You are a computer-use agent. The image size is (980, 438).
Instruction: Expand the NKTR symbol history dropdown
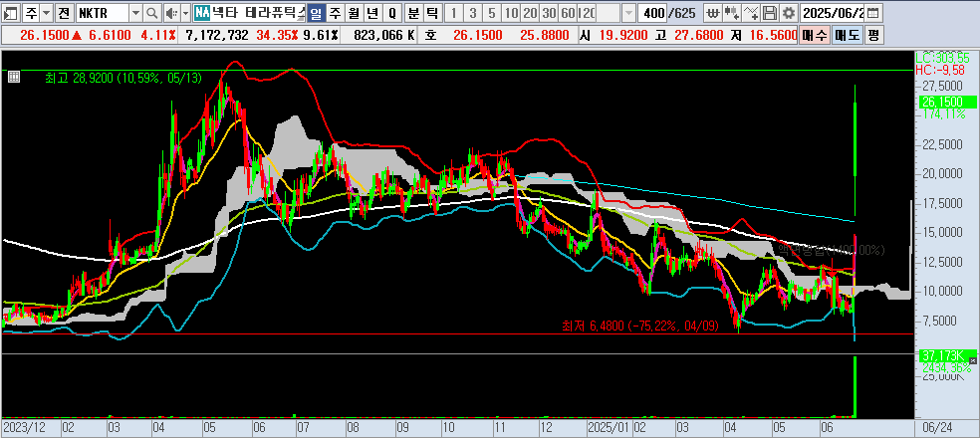(135, 13)
